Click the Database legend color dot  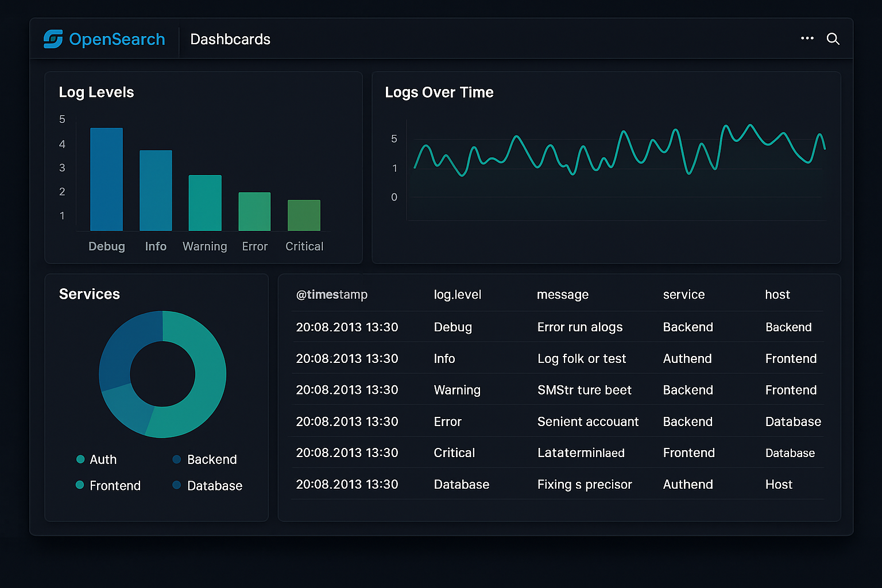[x=176, y=485]
